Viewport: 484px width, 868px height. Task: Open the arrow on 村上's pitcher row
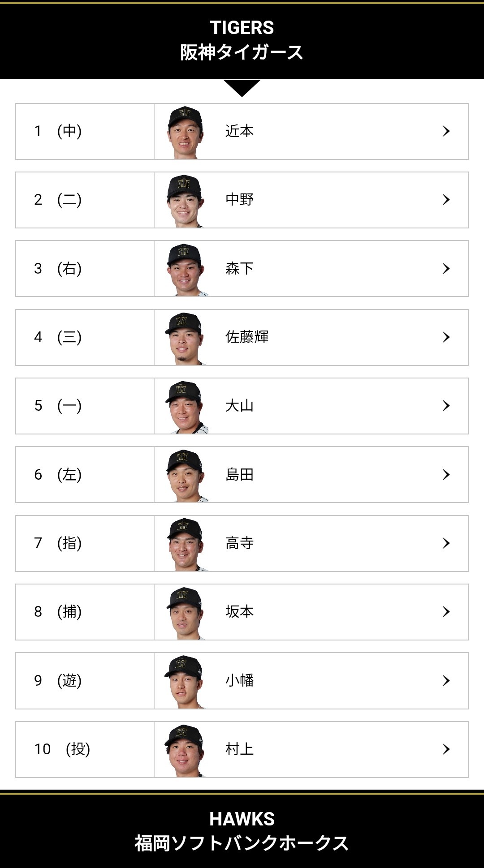click(446, 749)
